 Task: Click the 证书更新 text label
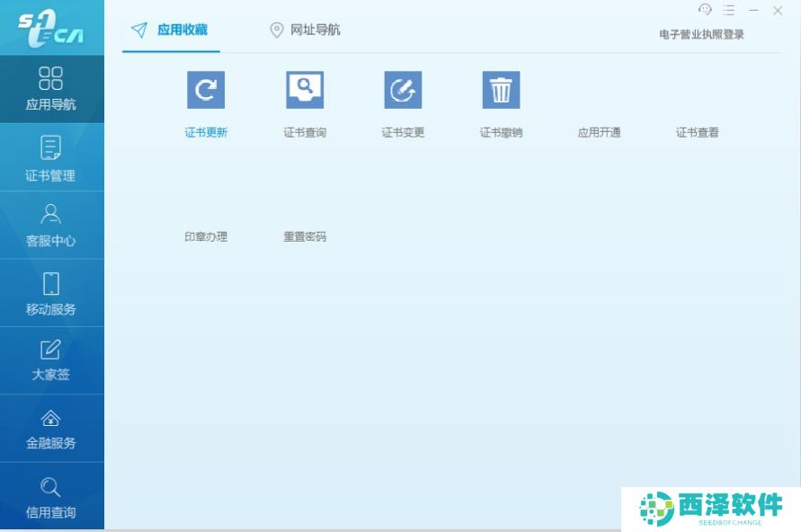coord(206,133)
